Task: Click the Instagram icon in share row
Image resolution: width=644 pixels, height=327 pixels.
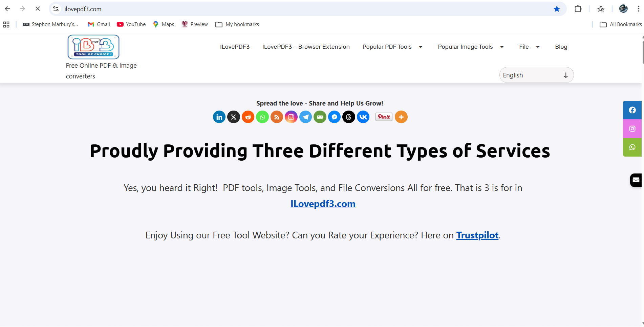Action: coord(291,117)
